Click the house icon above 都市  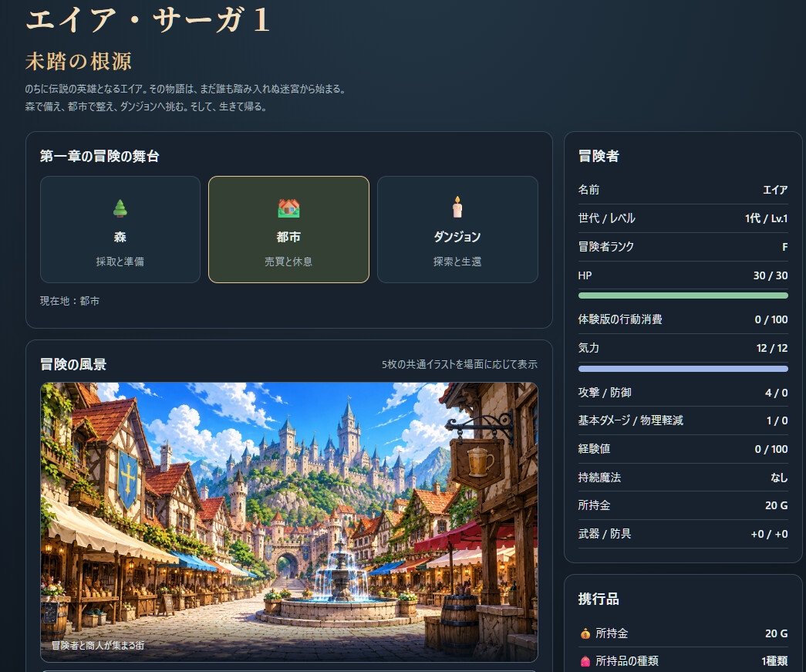[289, 208]
